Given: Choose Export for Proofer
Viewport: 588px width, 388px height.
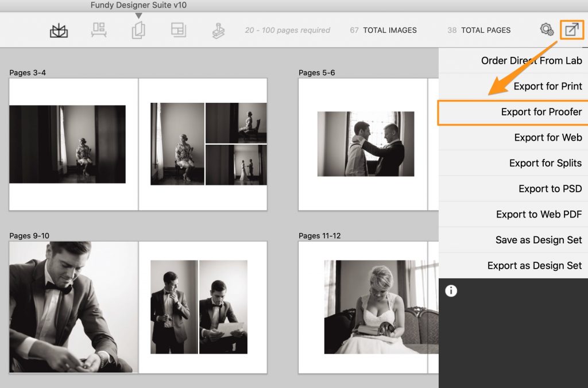Looking at the screenshot, I should coord(513,112).
